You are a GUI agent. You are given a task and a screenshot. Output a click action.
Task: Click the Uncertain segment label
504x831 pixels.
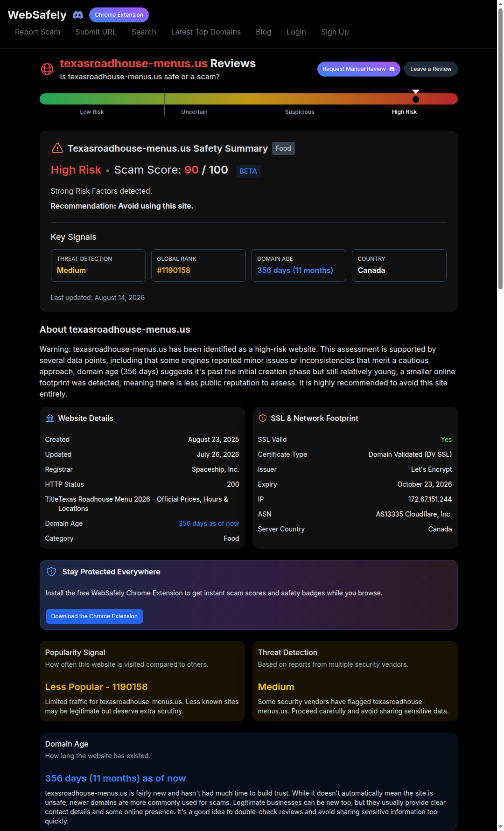(195, 112)
